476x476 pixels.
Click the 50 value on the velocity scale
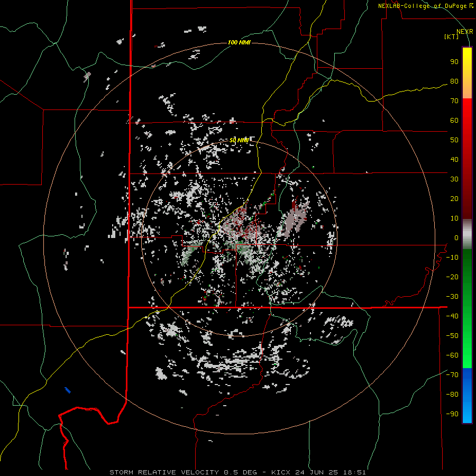(x=454, y=140)
